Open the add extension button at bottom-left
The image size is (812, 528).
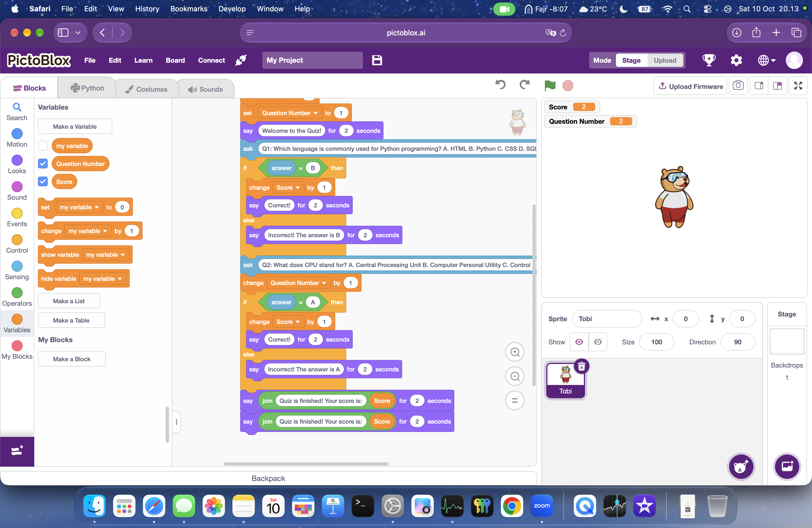tap(17, 451)
